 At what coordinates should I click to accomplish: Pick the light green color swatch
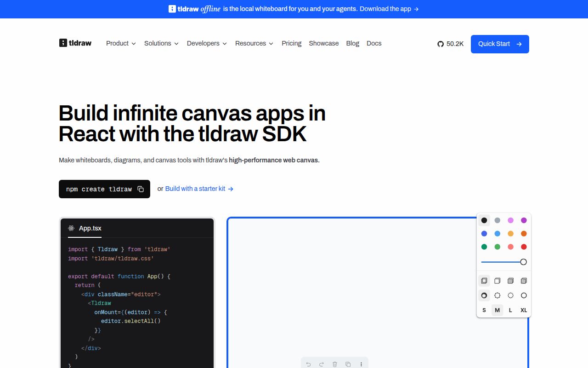[498, 247]
